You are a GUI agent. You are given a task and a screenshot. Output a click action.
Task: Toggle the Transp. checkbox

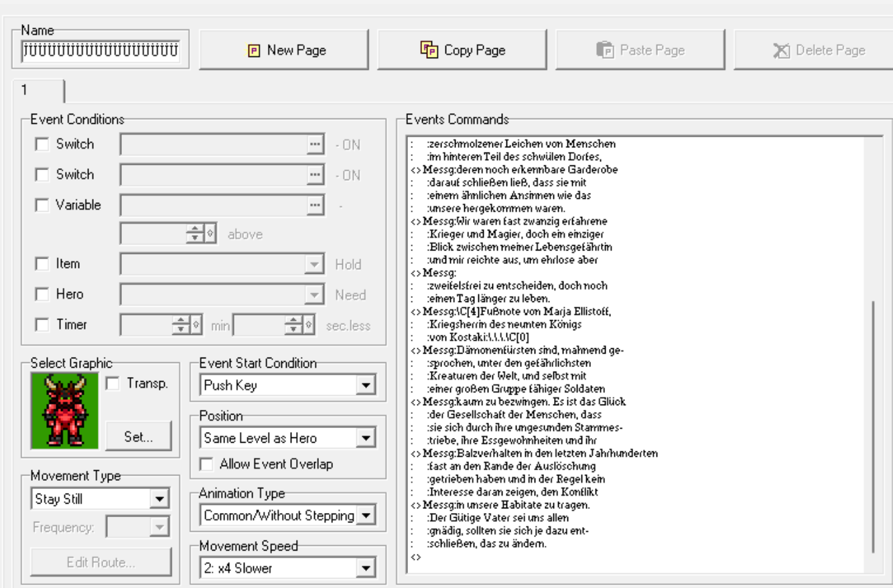[113, 384]
